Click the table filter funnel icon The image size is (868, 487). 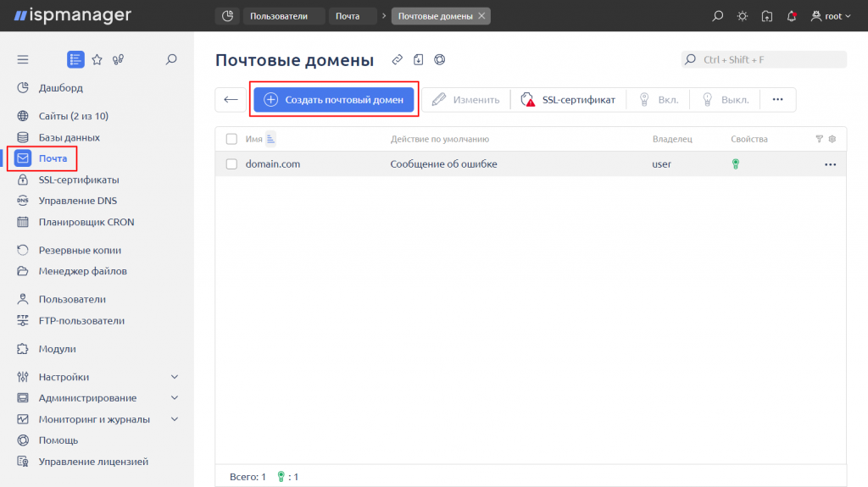820,139
